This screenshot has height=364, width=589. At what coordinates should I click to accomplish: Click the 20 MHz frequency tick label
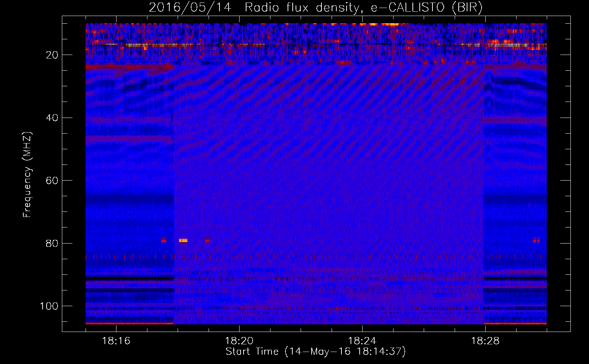point(52,55)
